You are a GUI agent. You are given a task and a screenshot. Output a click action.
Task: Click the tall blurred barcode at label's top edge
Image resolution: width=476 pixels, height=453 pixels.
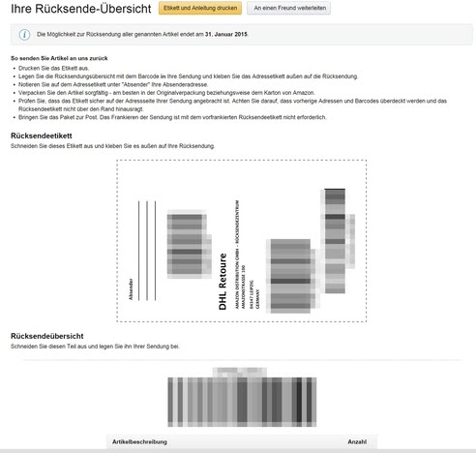click(338, 241)
